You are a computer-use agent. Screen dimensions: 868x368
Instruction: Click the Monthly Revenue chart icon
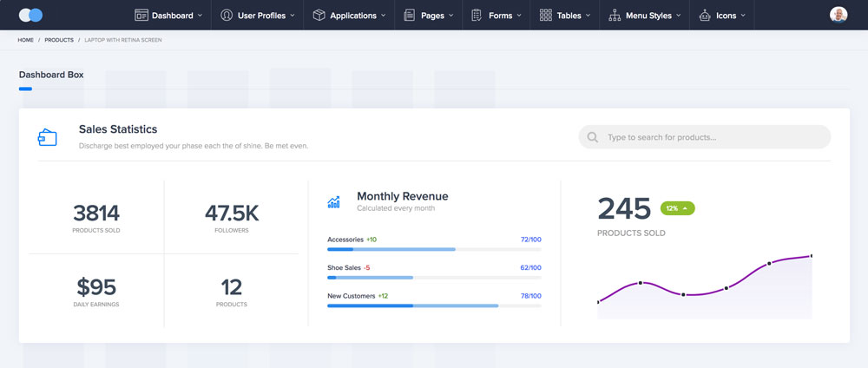[x=334, y=201]
